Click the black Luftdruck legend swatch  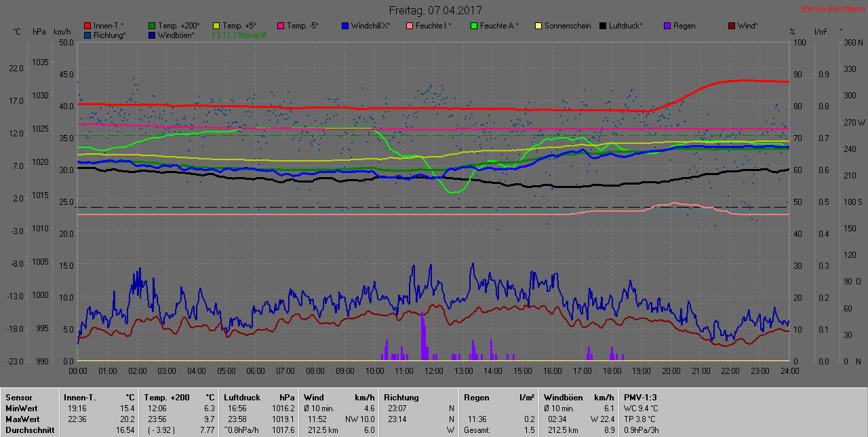click(x=603, y=26)
